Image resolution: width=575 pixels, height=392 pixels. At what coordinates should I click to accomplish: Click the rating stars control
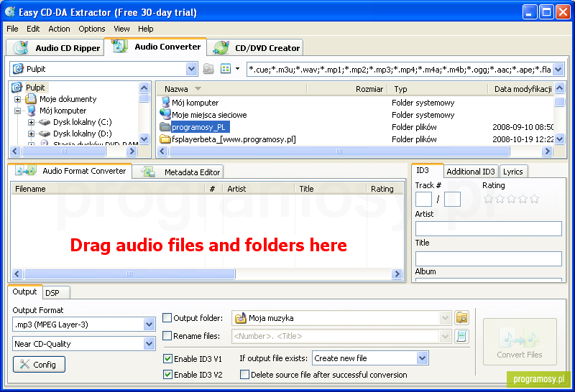pyautogui.click(x=511, y=199)
